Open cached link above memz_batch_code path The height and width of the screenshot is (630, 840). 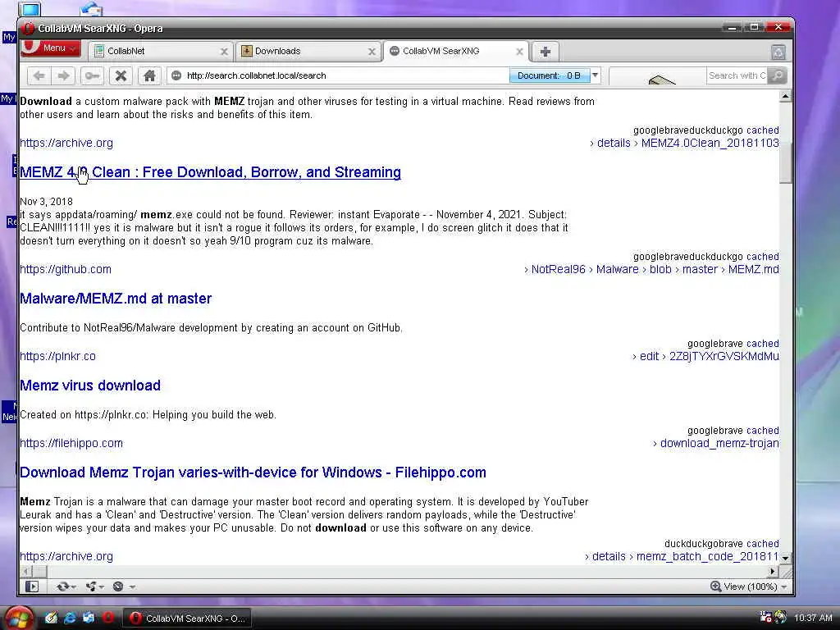(763, 543)
